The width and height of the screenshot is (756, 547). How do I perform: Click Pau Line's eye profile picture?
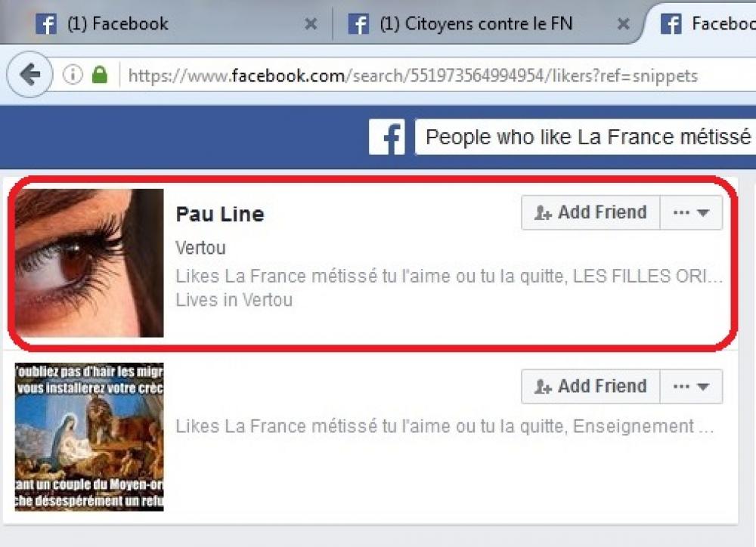point(89,263)
